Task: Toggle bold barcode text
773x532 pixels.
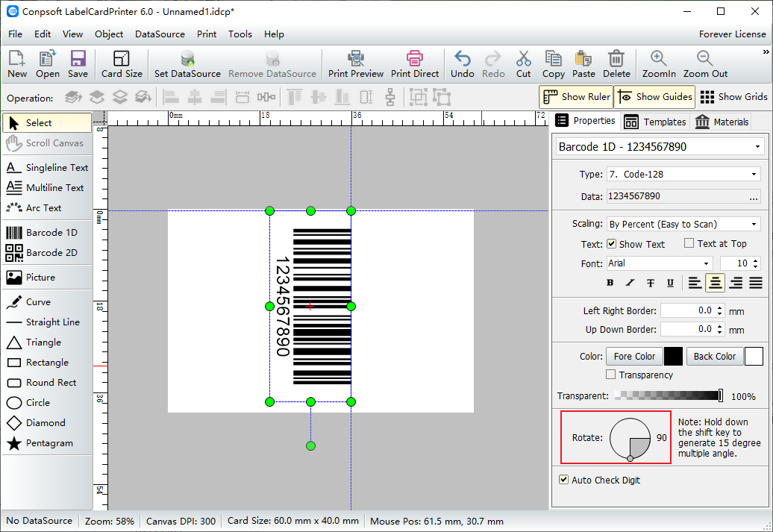Action: coord(610,283)
